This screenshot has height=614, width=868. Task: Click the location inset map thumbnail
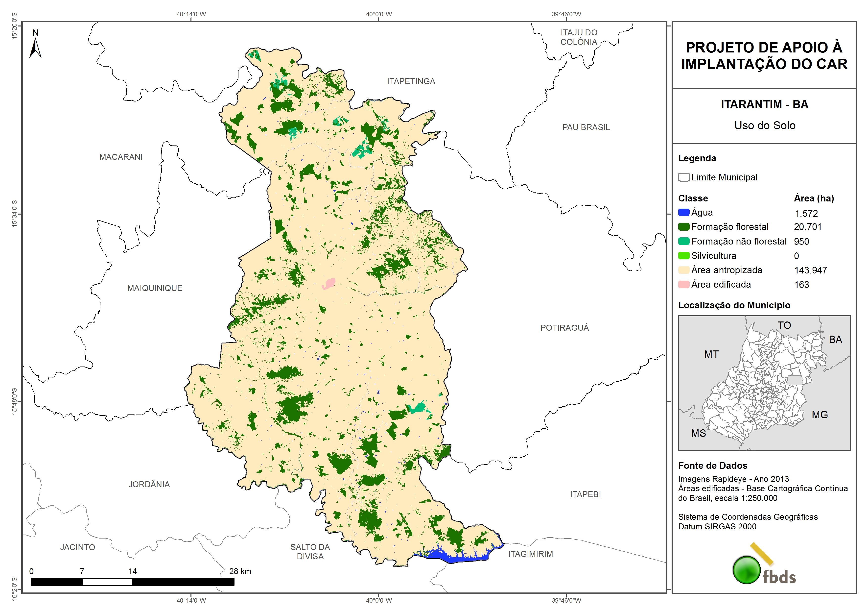click(764, 383)
